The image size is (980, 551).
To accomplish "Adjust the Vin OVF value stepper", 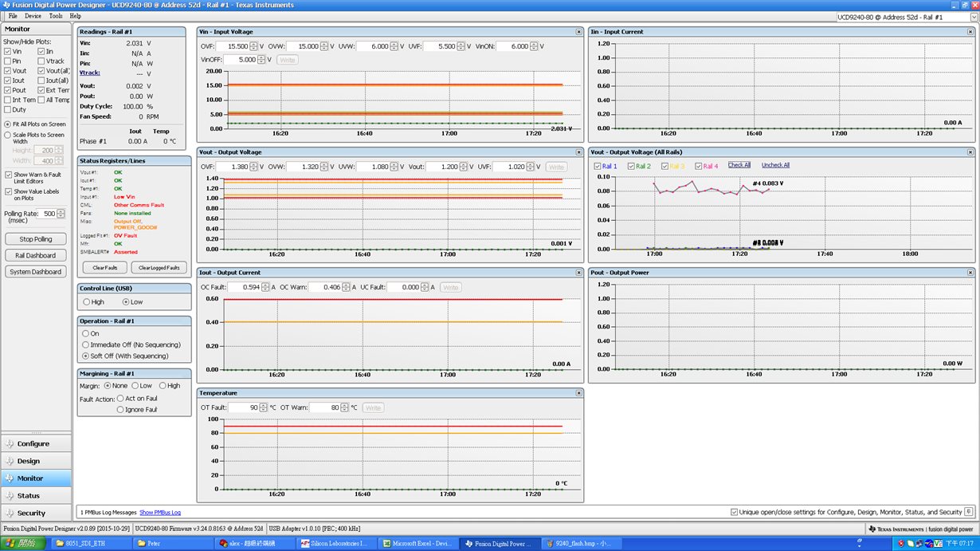I will (254, 46).
